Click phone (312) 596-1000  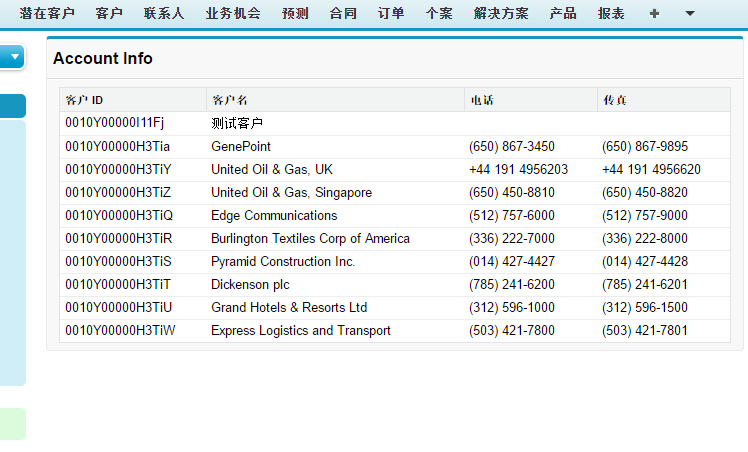pyautogui.click(x=512, y=308)
